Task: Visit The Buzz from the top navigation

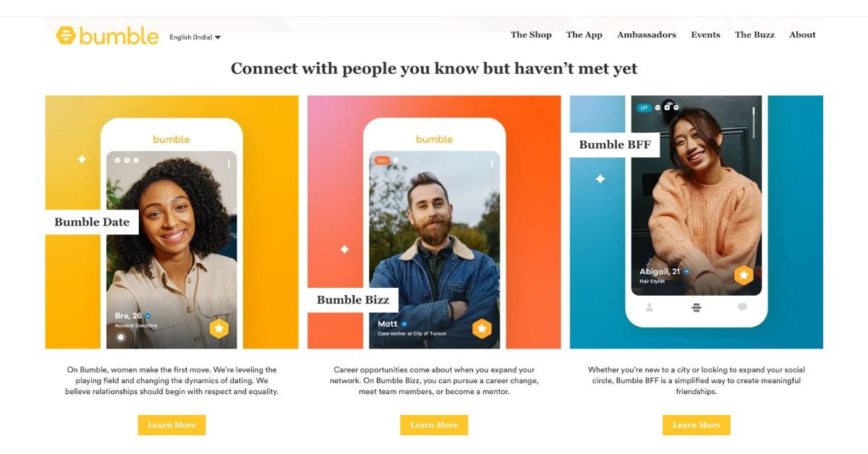Action: (x=754, y=35)
